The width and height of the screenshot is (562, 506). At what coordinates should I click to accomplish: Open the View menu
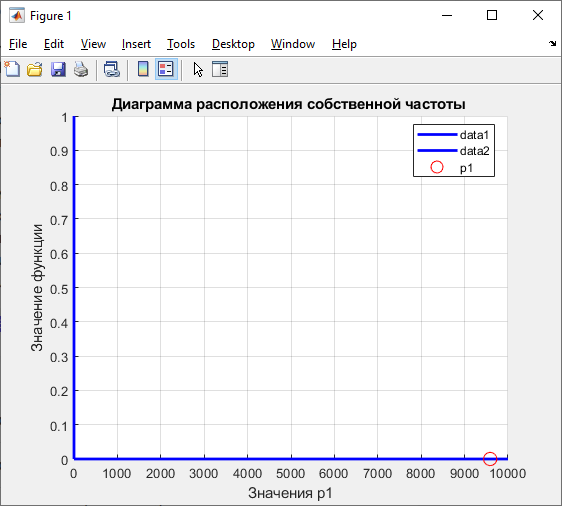[93, 44]
